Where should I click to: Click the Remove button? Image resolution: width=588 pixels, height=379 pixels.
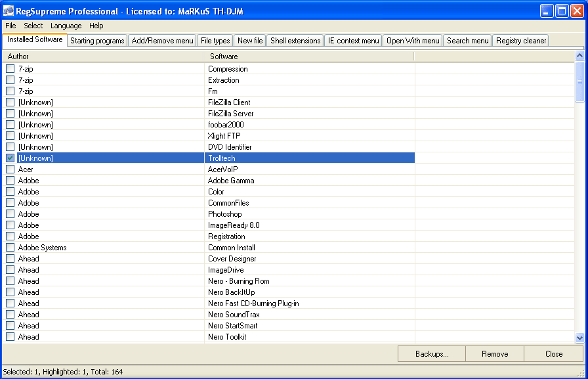click(x=495, y=354)
